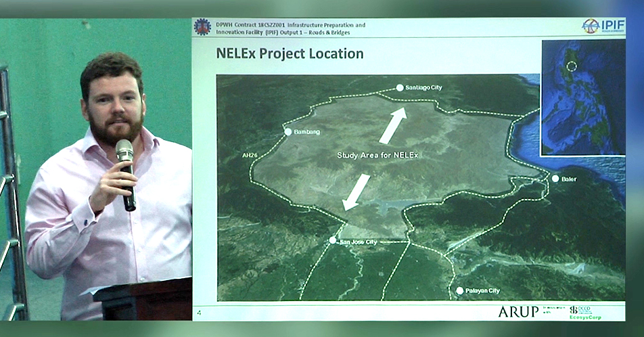Click the DPWH gear logo in slide header
The width and height of the screenshot is (644, 337).
[x=202, y=26]
